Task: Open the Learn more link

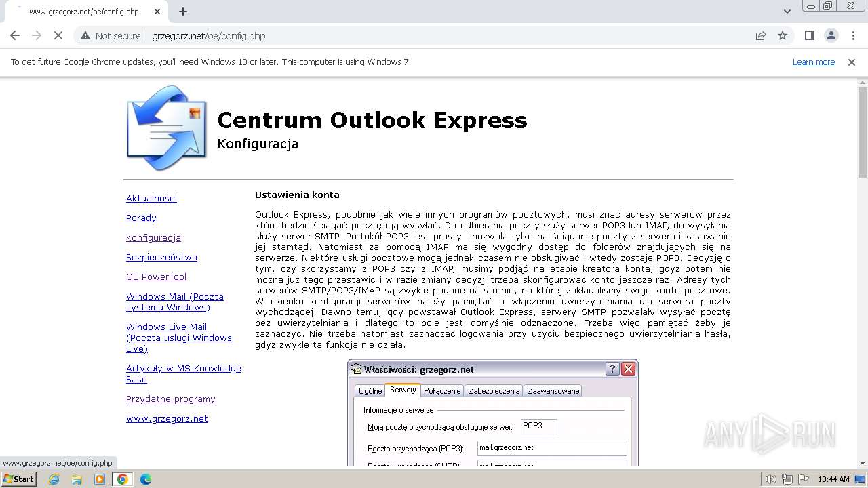Action: (x=814, y=62)
